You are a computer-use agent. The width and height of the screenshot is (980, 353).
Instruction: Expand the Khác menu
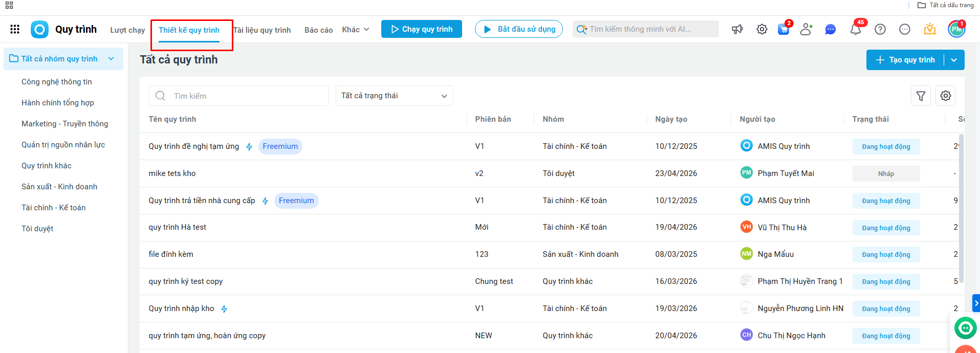pos(356,30)
